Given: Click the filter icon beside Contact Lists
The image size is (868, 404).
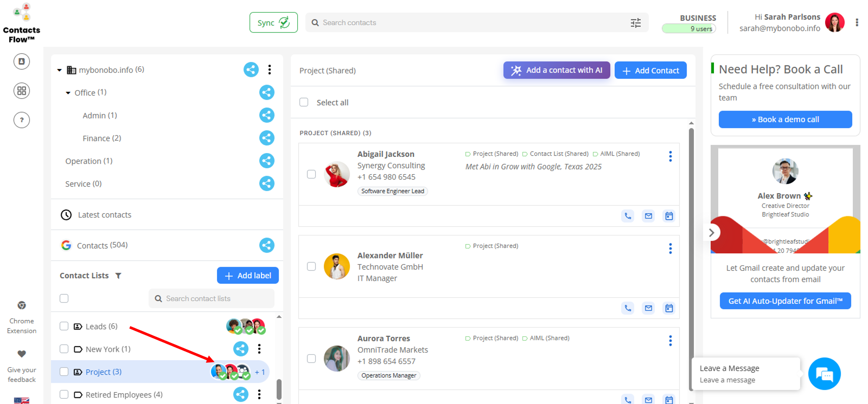Looking at the screenshot, I should pyautogui.click(x=118, y=276).
